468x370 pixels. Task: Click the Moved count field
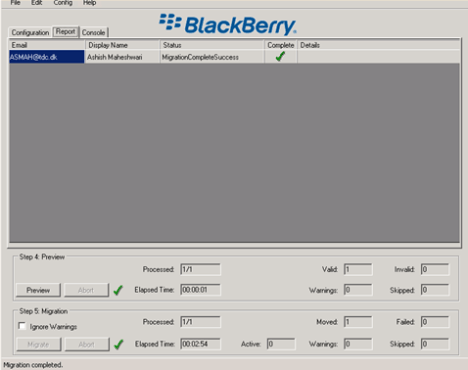click(x=358, y=322)
